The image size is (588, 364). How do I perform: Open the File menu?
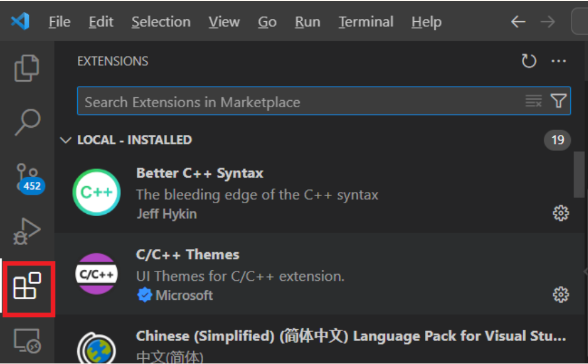pyautogui.click(x=60, y=22)
